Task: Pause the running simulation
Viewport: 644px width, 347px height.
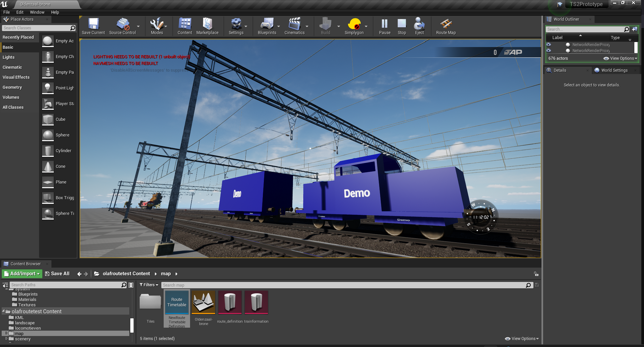Action: coord(384,26)
